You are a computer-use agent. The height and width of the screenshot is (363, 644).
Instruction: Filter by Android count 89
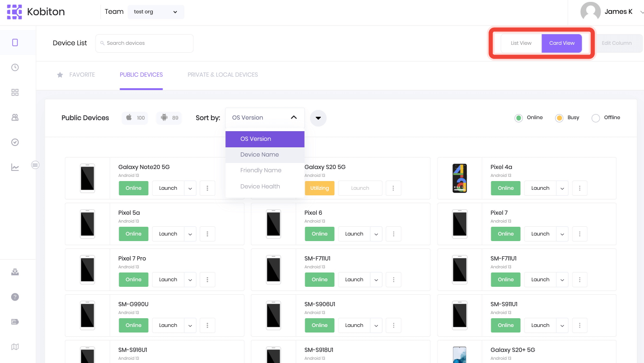point(169,118)
